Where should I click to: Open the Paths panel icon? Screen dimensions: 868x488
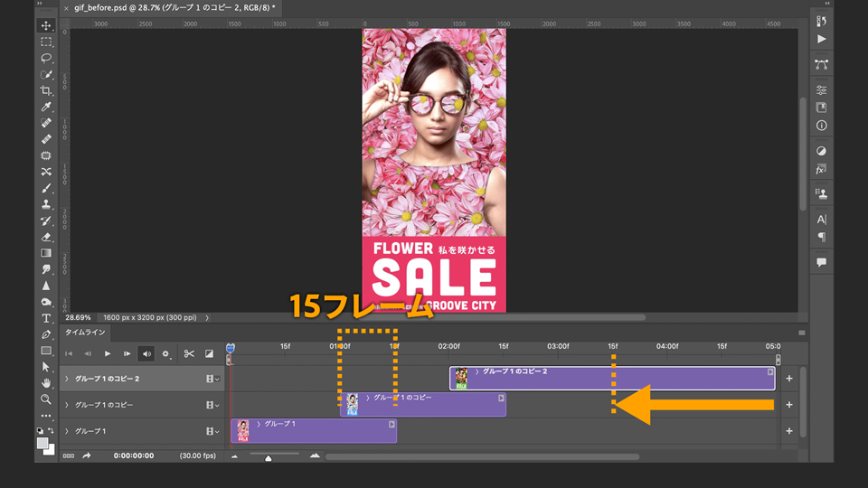click(x=822, y=65)
